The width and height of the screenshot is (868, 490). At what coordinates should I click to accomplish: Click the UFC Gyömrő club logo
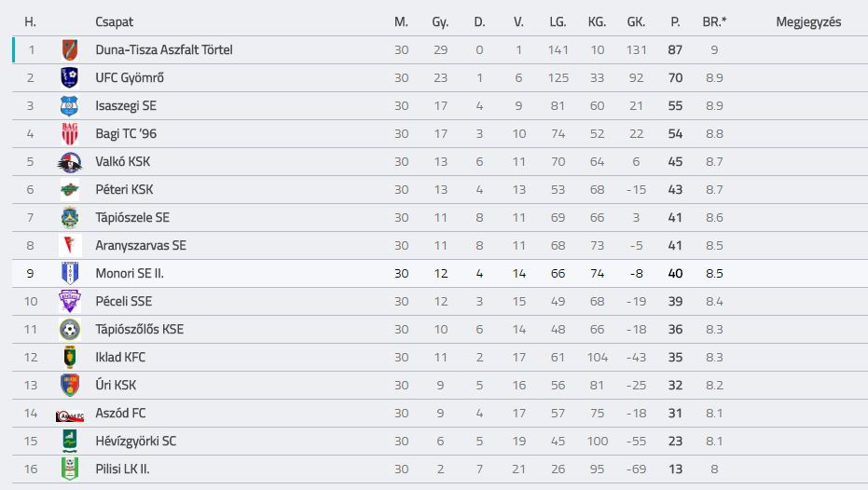(x=70, y=78)
